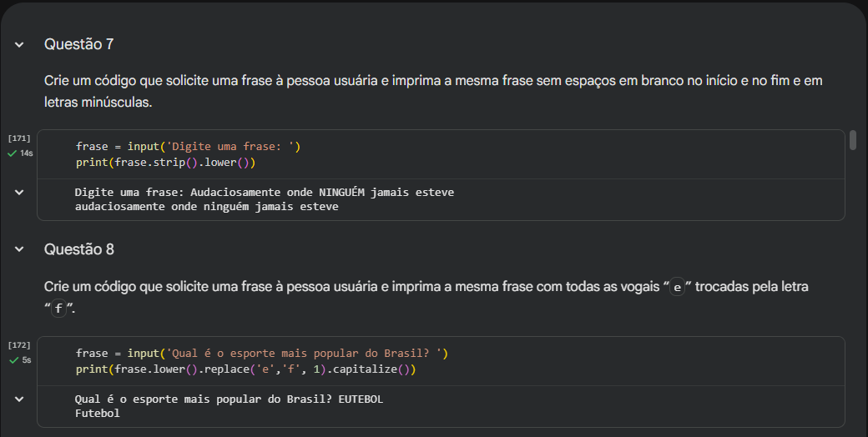This screenshot has height=437, width=868.
Task: Click the input line asking about Brasil's esporte
Action: pos(262,354)
